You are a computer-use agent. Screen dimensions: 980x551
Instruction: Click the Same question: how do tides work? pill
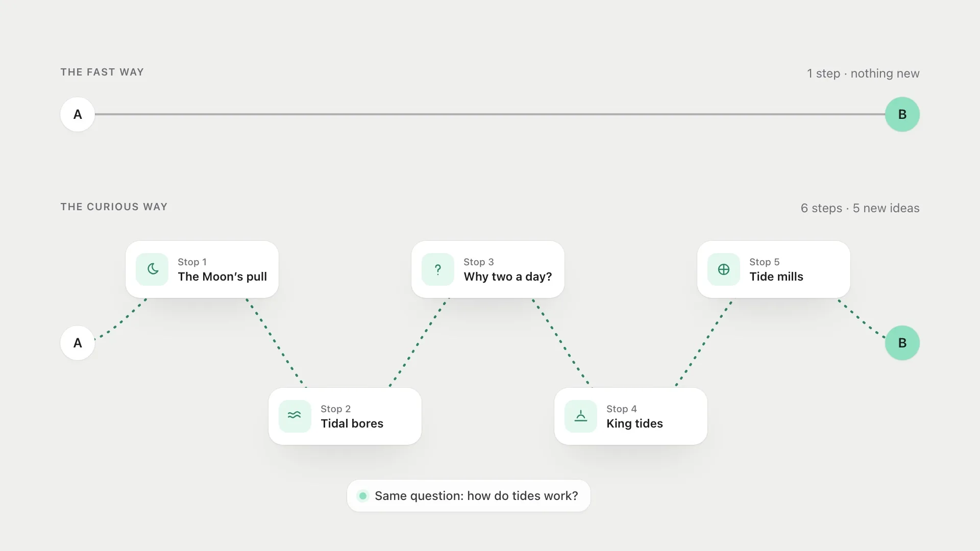[469, 495]
